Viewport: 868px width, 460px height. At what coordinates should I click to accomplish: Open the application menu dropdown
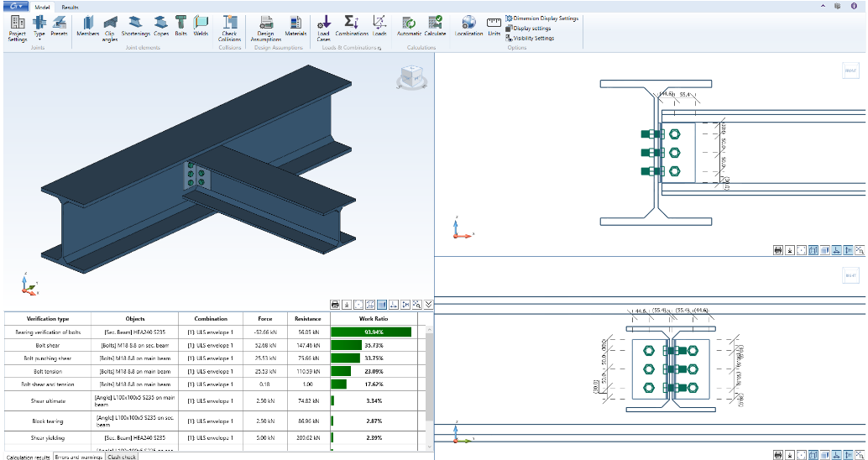(15, 6)
